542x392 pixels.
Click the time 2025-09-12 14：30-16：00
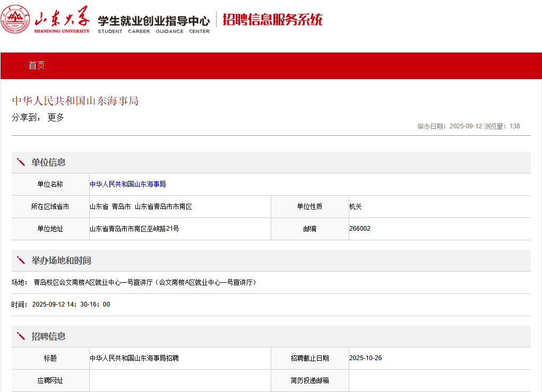[71, 304]
